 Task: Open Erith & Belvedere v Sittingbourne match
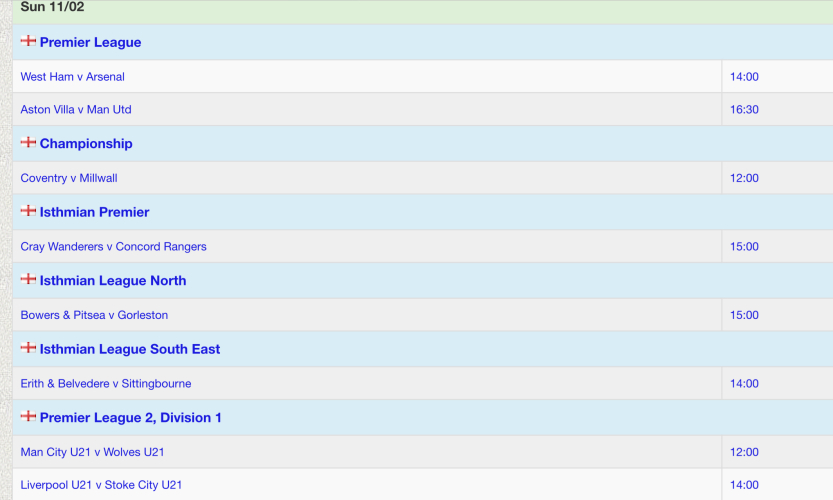click(x=106, y=384)
